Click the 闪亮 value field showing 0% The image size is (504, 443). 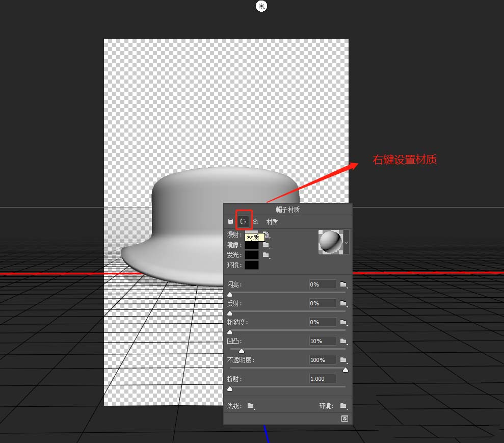click(323, 284)
